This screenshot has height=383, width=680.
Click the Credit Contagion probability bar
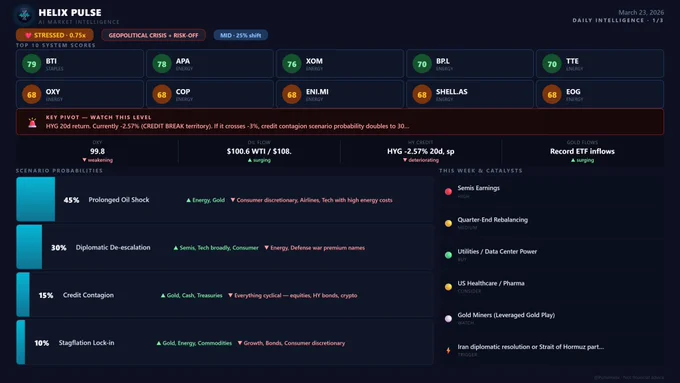coord(23,295)
